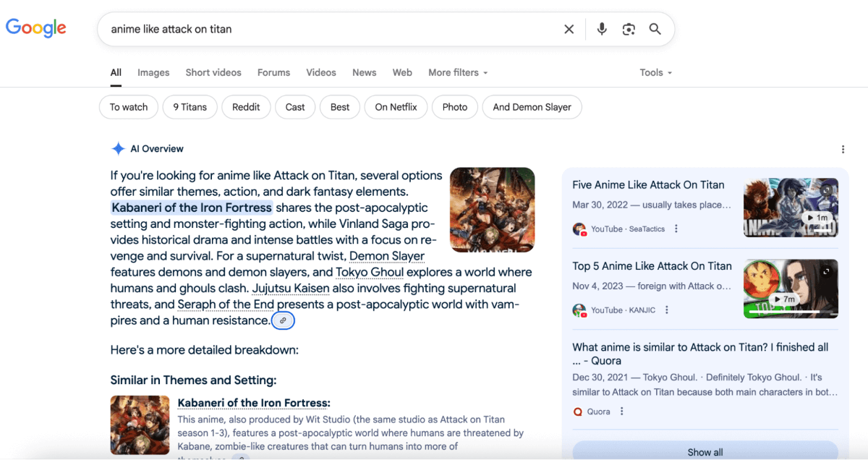Select the On Netflix filter chip
The height and width of the screenshot is (460, 868).
396,107
